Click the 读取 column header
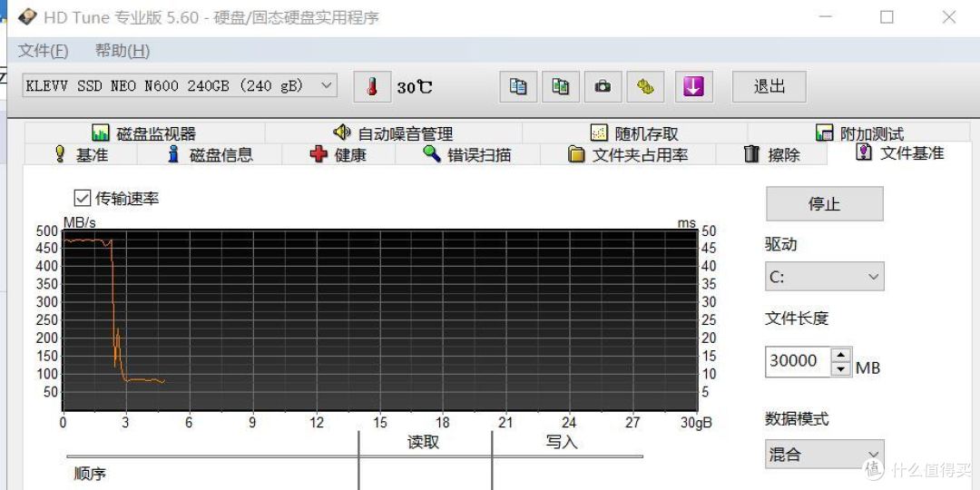Viewport: 980px width, 490px height. coord(424,443)
